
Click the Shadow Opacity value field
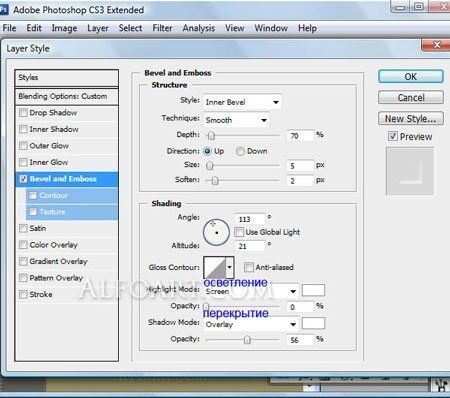click(300, 340)
